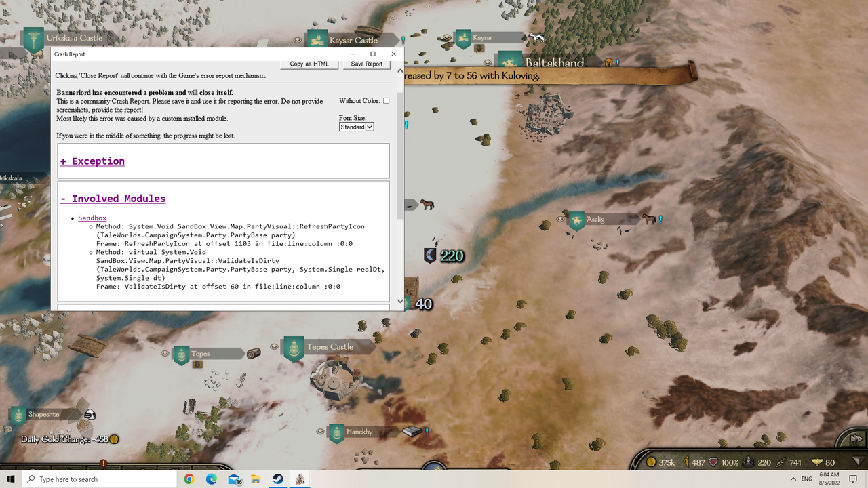Click the quest exclamation mark beside Asalig
868x488 pixels.
[660, 220]
